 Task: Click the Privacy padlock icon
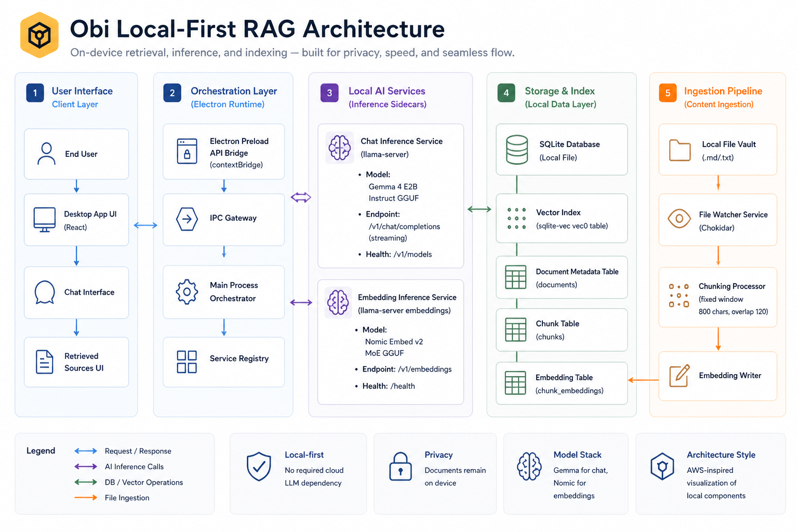pyautogui.click(x=401, y=466)
